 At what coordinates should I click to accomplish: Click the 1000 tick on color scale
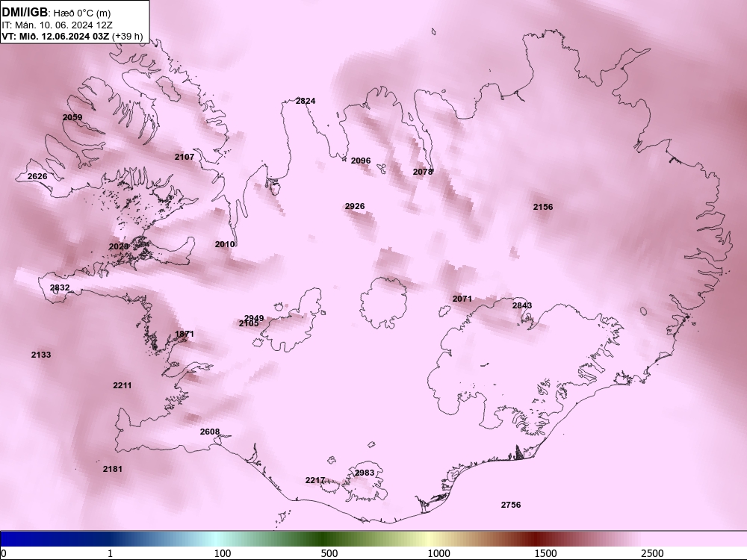[438, 553]
